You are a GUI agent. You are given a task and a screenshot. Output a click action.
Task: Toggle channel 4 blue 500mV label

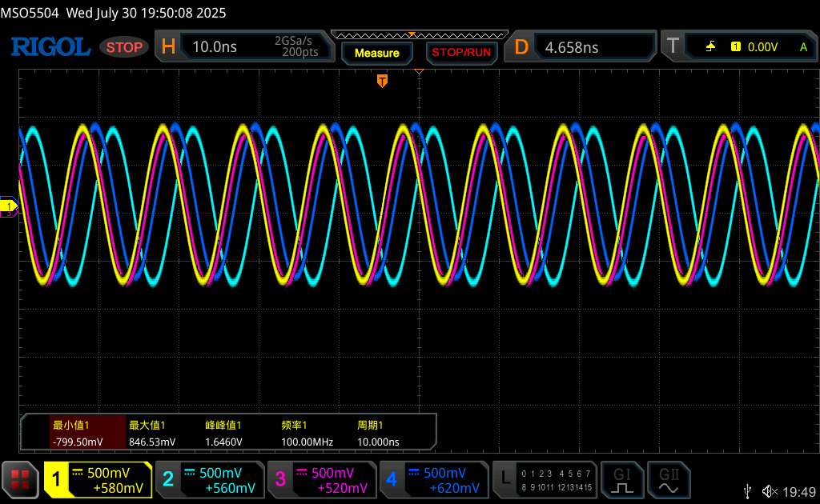444,473
